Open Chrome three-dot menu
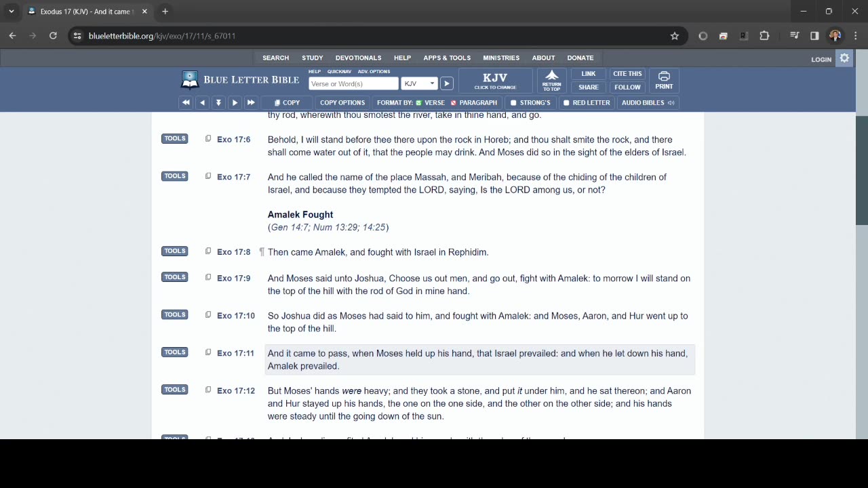The height and width of the screenshot is (488, 868). click(x=854, y=36)
